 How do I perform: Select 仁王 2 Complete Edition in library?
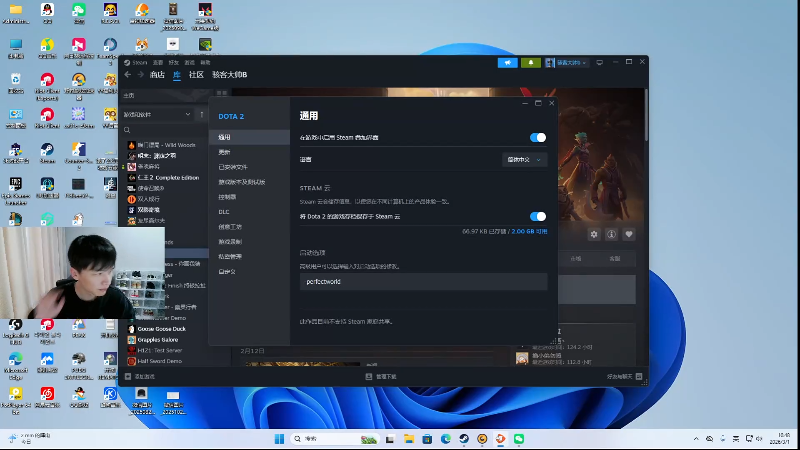168,178
